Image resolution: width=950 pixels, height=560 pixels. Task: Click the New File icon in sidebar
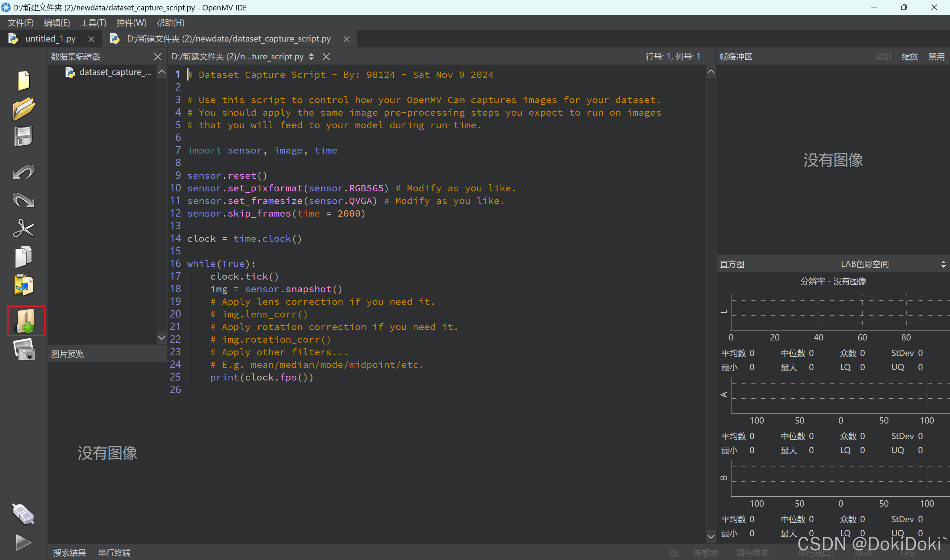(x=23, y=81)
